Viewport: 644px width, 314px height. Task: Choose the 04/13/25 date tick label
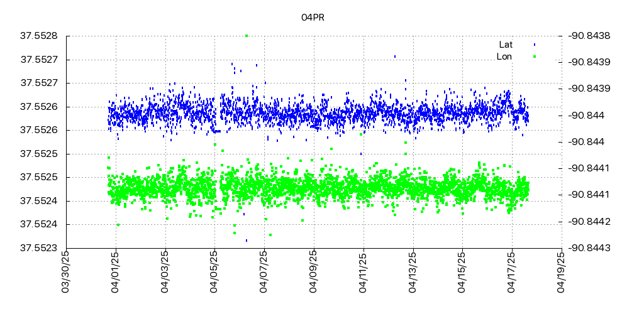413,271
